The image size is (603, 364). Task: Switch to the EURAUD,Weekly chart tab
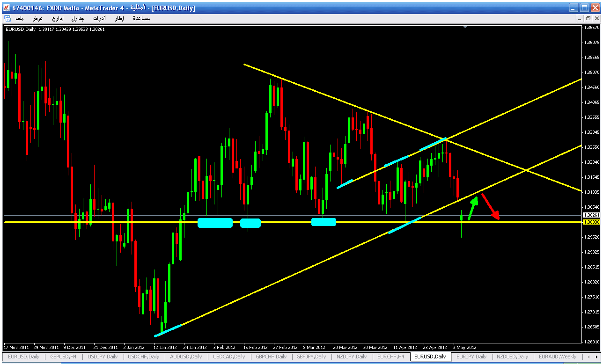tap(558, 357)
